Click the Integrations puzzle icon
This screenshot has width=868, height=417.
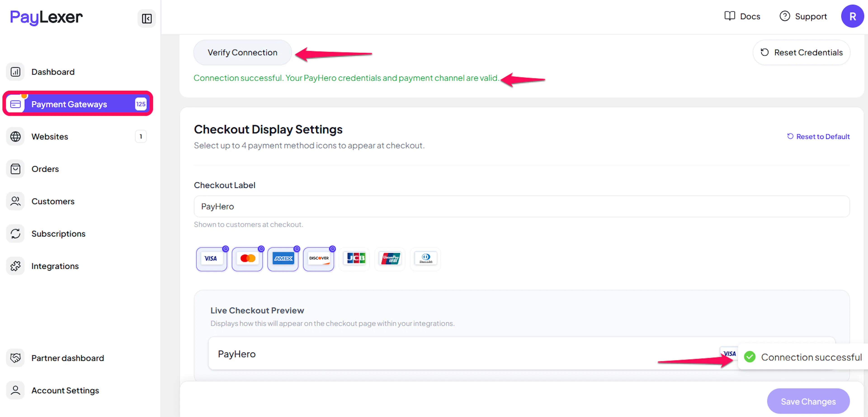16,266
